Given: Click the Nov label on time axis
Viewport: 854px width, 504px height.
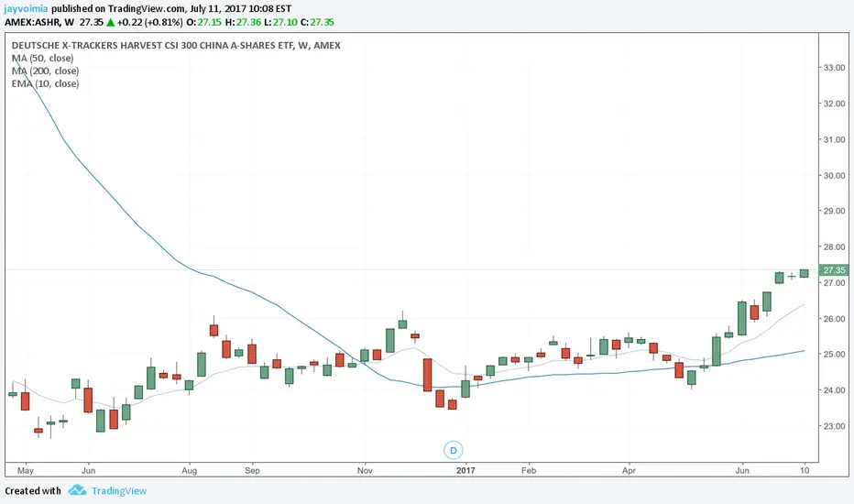Looking at the screenshot, I should click(365, 470).
